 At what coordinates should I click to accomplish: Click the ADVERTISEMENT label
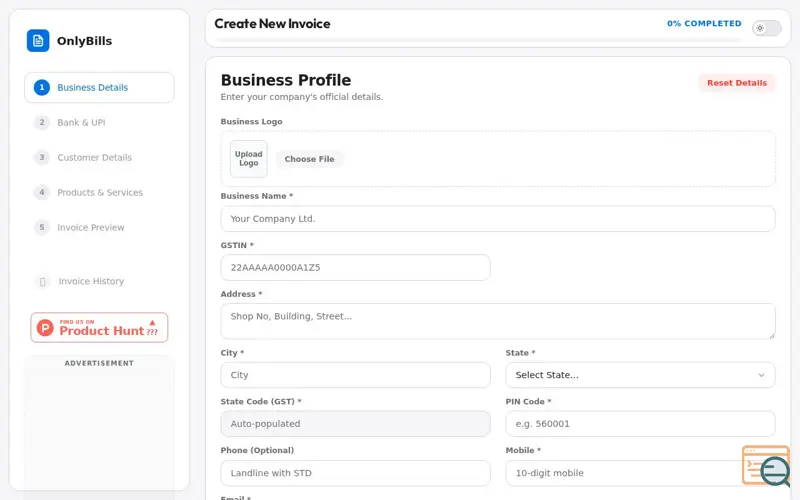coord(99,363)
